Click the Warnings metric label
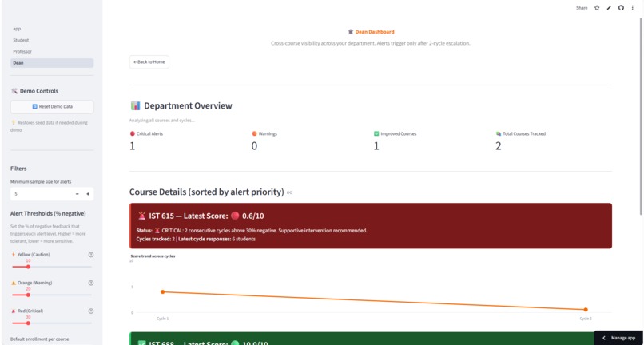Screen dimensions: 644x345 click(x=263, y=133)
